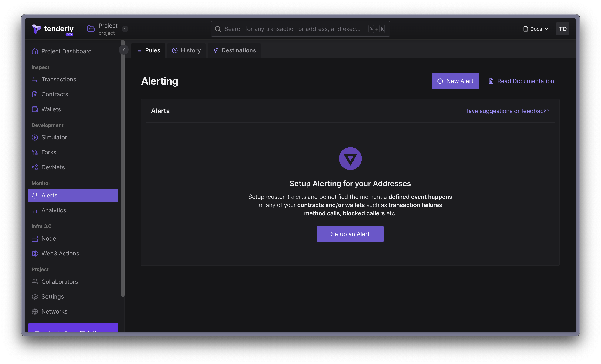This screenshot has height=364, width=601.
Task: Click the Web3 Actions icon
Action: coord(35,253)
